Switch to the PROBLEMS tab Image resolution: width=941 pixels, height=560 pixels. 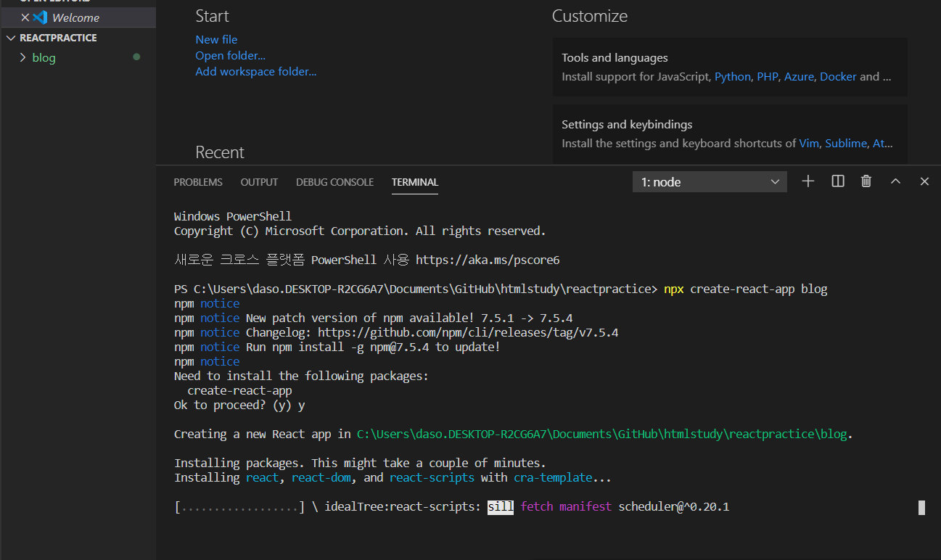[x=198, y=182]
